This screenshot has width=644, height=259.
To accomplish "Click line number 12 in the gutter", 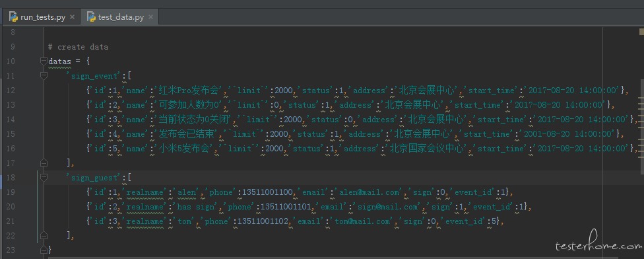I will click(x=11, y=91).
